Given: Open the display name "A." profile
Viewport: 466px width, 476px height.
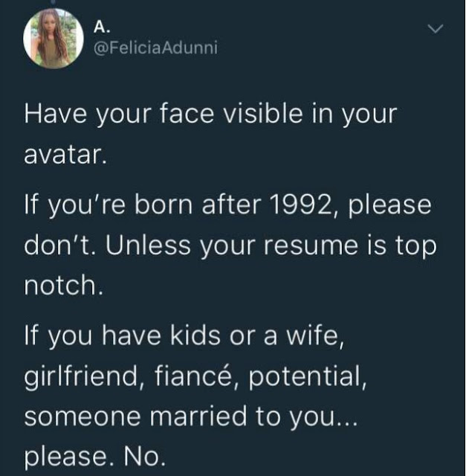Looking at the screenshot, I should (x=102, y=27).
